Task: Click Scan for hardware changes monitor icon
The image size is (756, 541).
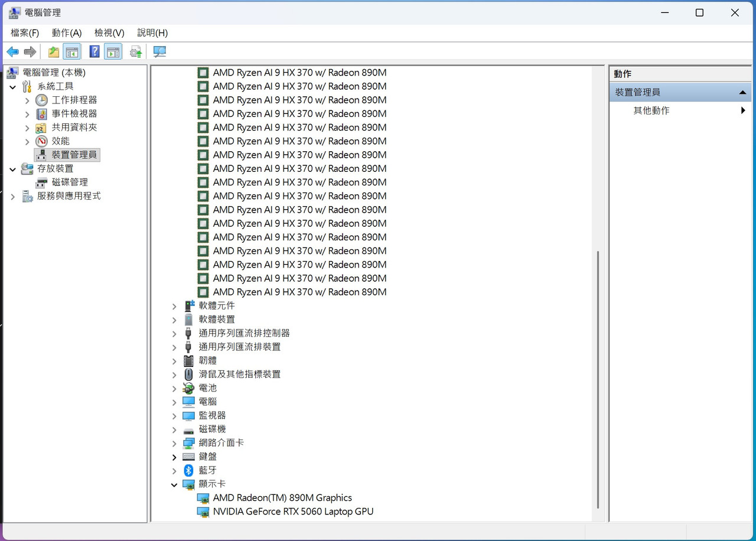Action: coord(159,52)
